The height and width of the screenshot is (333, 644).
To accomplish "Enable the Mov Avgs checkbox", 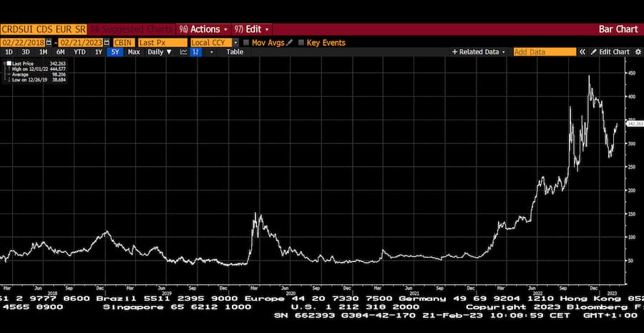I will point(246,43).
